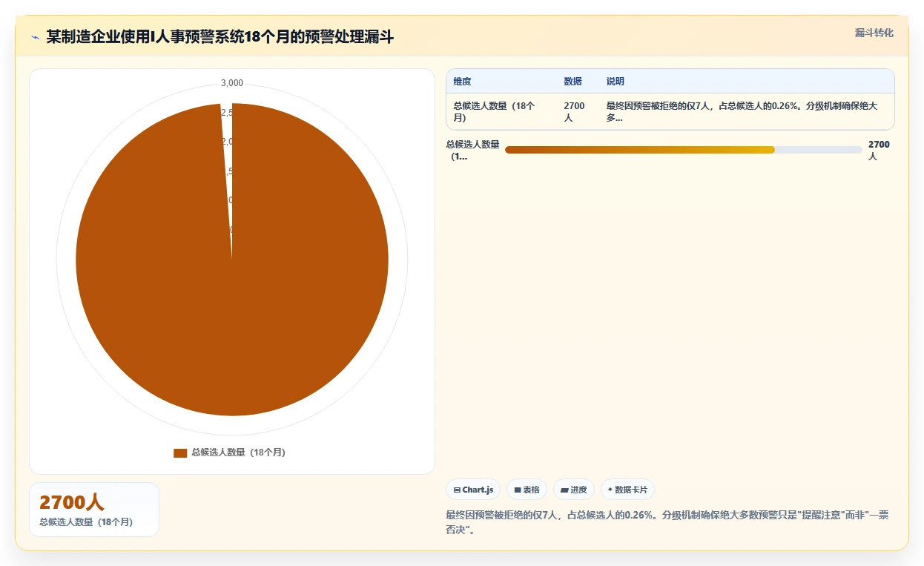Click the footer summary paragraph about 0.26%

click(667, 522)
